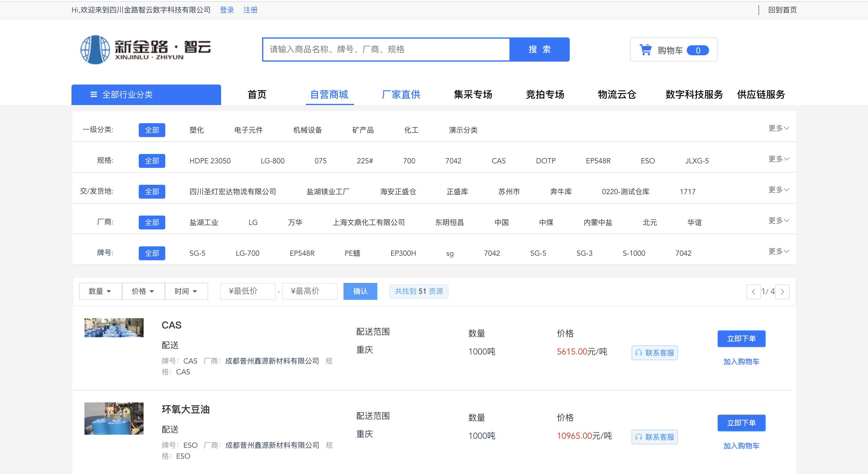Filter by location 0220-测试仓库
868x474 pixels.
click(x=626, y=192)
